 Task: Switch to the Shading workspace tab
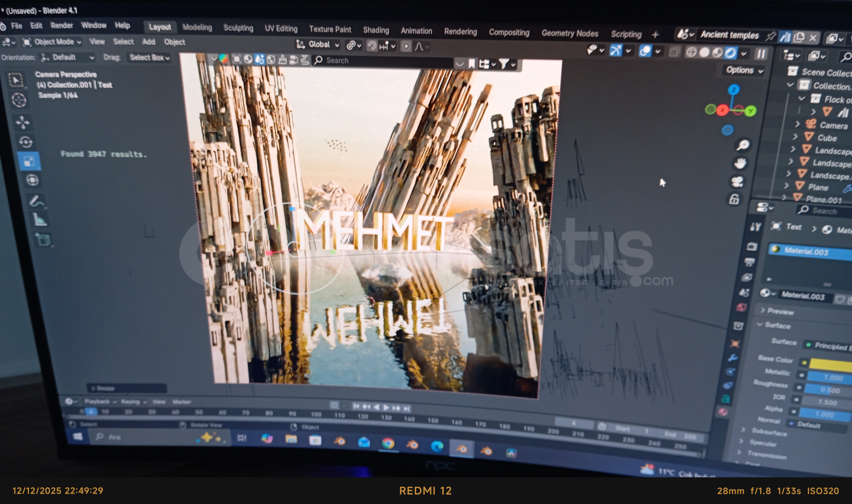(x=376, y=30)
